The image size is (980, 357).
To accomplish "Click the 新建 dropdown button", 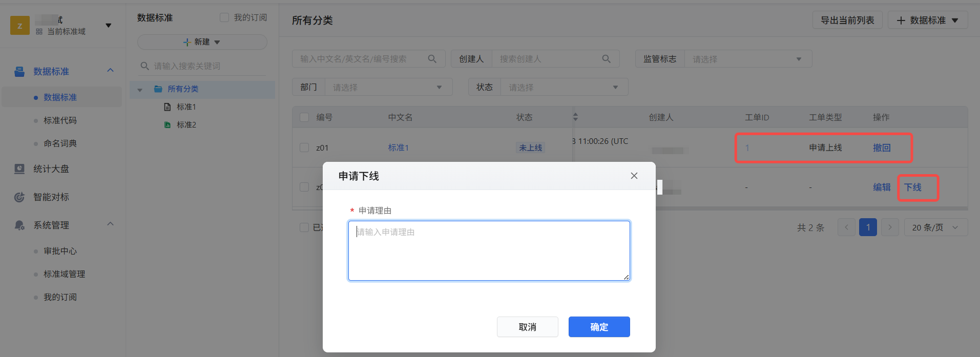I will 202,42.
